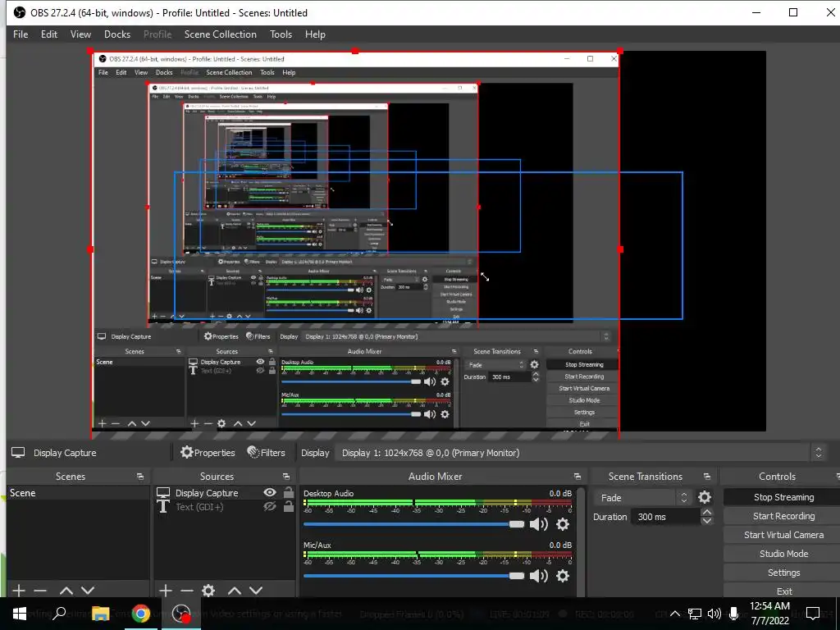
Task: Show the hidden Text (GDI+) source
Action: pyautogui.click(x=270, y=506)
